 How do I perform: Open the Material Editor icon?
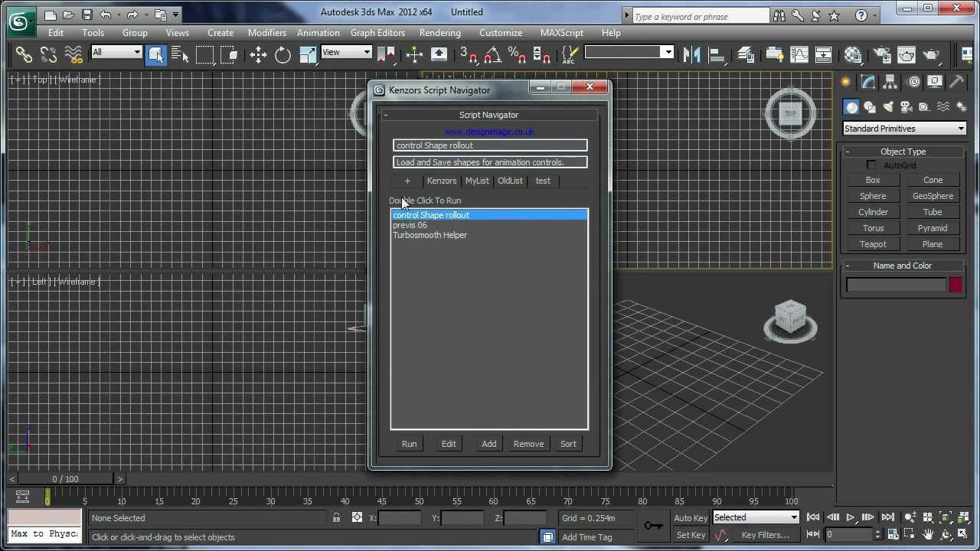click(852, 54)
